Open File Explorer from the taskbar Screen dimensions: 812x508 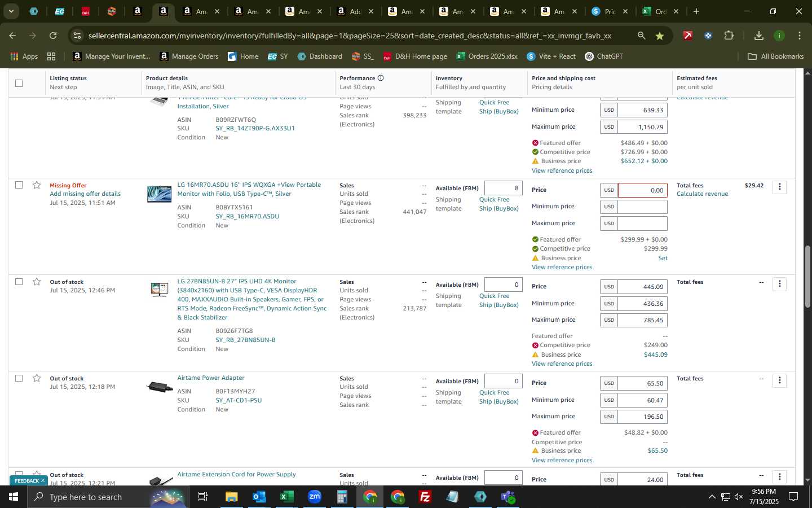[231, 497]
